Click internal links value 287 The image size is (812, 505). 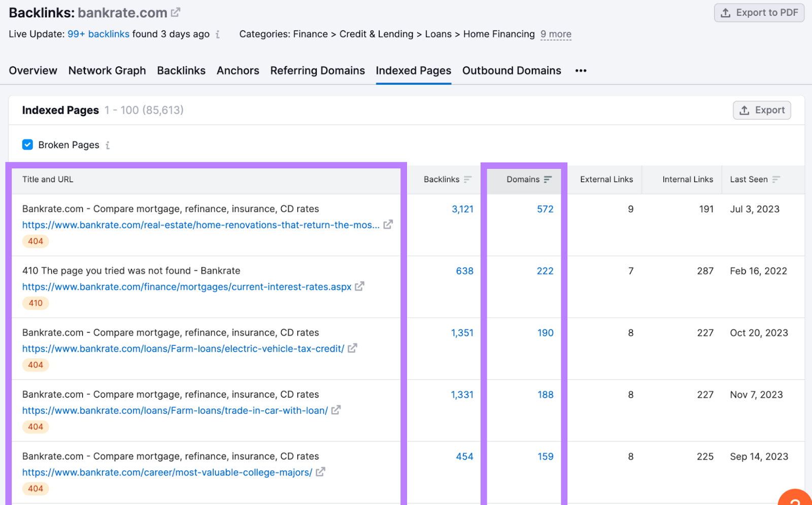705,271
